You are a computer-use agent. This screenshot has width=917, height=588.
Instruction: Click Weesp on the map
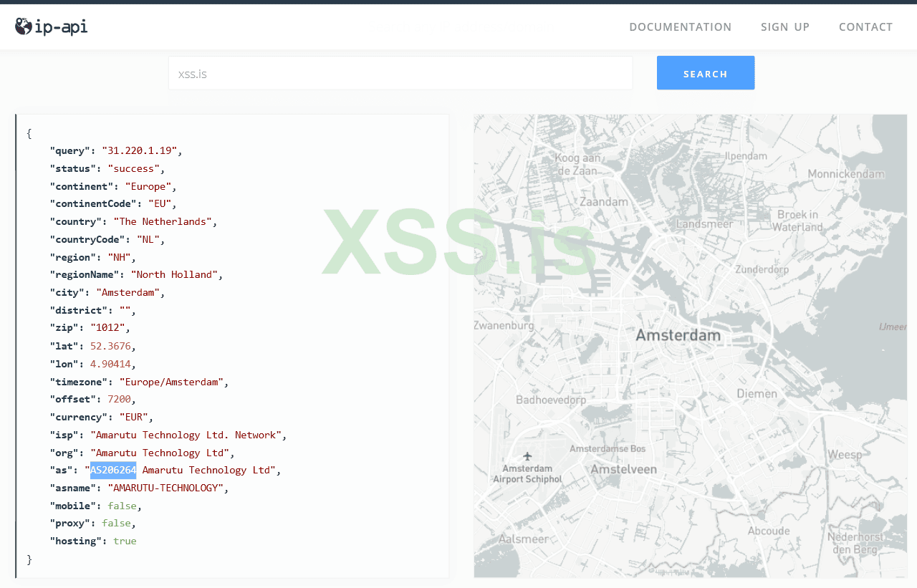tap(846, 455)
